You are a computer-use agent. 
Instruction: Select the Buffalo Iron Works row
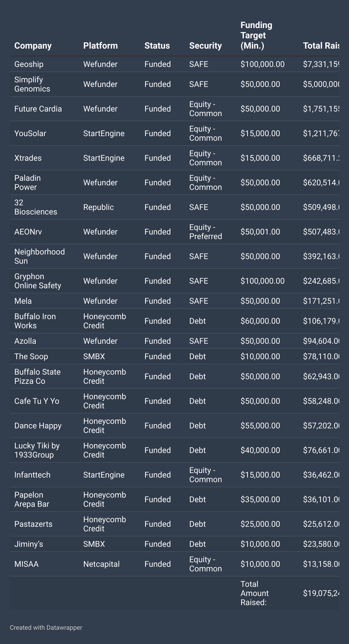tap(174, 321)
